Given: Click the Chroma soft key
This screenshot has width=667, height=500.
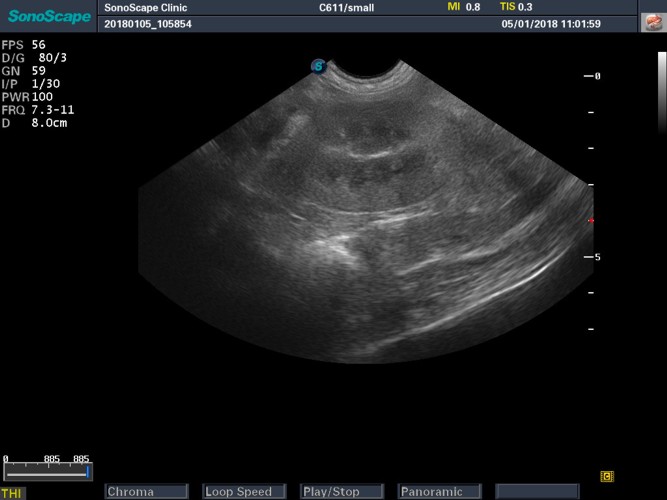Looking at the screenshot, I should tap(146, 491).
